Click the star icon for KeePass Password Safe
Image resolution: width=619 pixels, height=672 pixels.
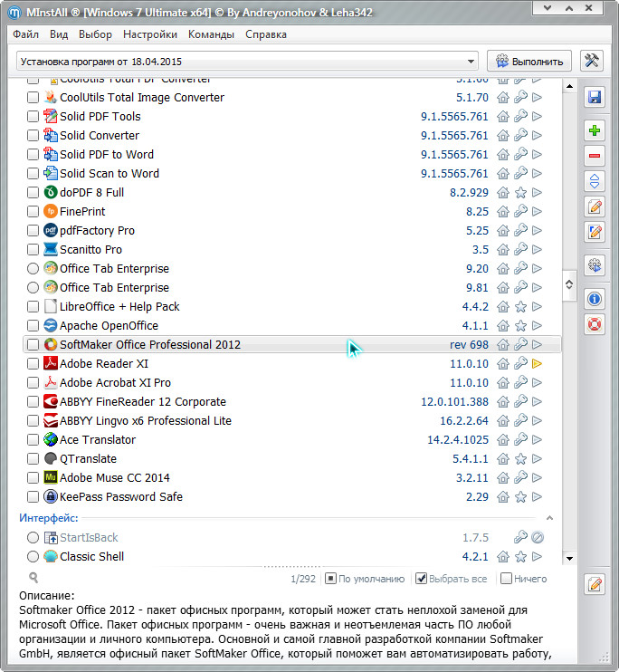click(520, 496)
